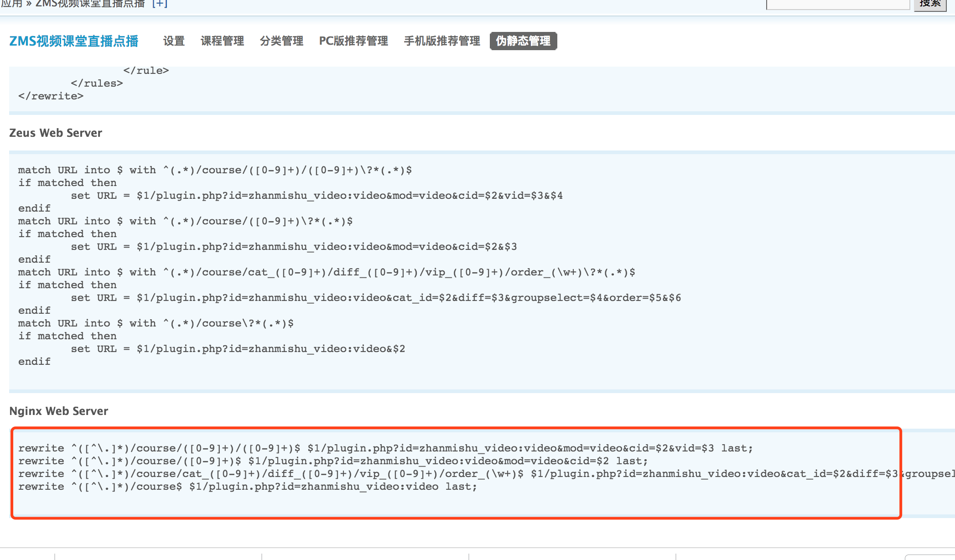Click Nginx rewrite ending course$ video last
This screenshot has height=560, width=955.
point(248,487)
